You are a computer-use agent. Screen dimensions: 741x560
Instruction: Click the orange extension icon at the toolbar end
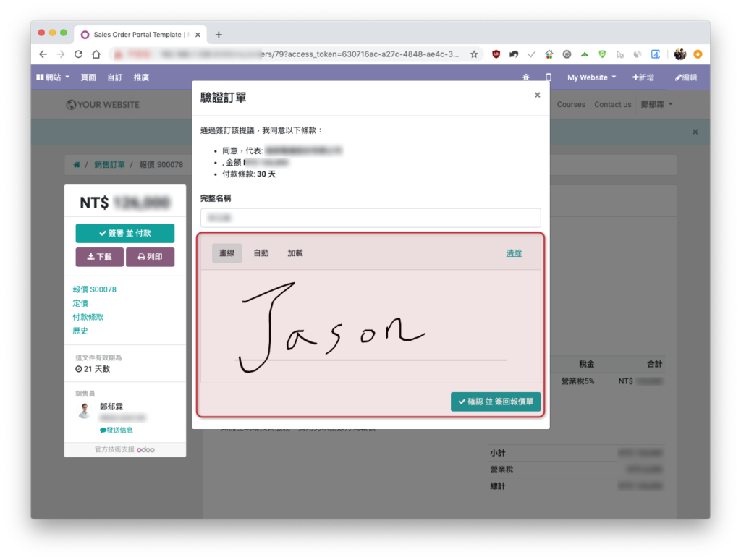[x=698, y=54]
